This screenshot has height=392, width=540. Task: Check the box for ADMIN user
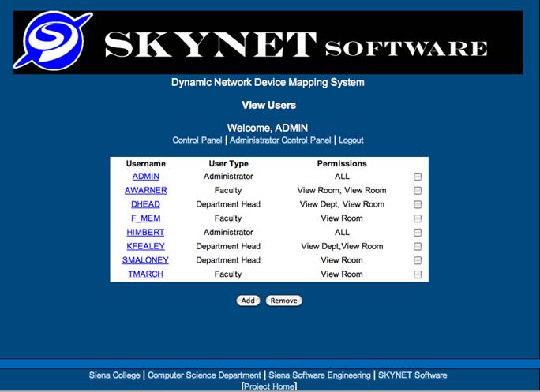418,177
